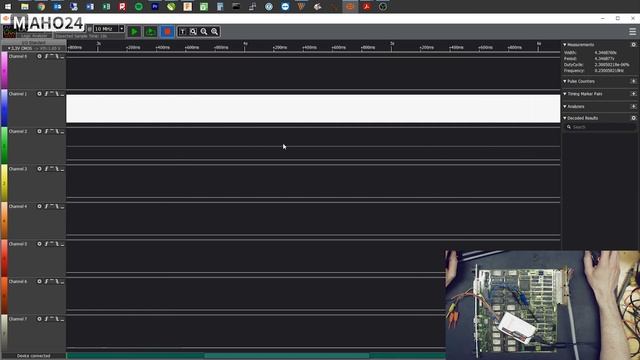
Task: Add a new pulse counter
Action: (633, 81)
